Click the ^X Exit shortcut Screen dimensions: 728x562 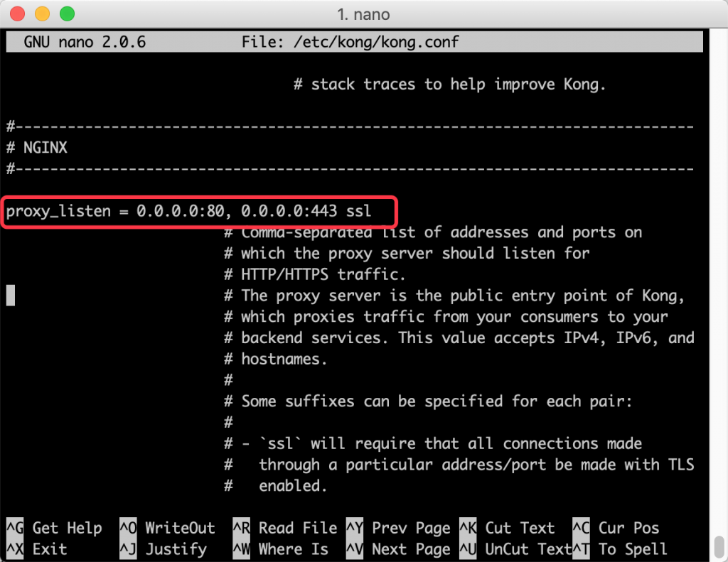click(x=37, y=549)
